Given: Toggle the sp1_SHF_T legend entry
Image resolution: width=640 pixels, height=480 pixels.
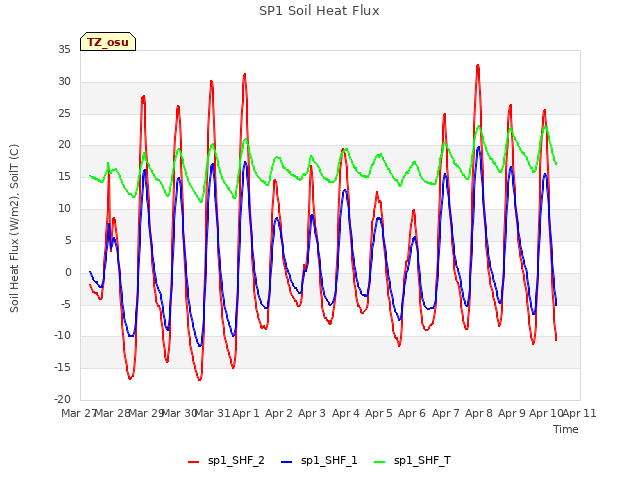Looking at the screenshot, I should coord(412,461).
